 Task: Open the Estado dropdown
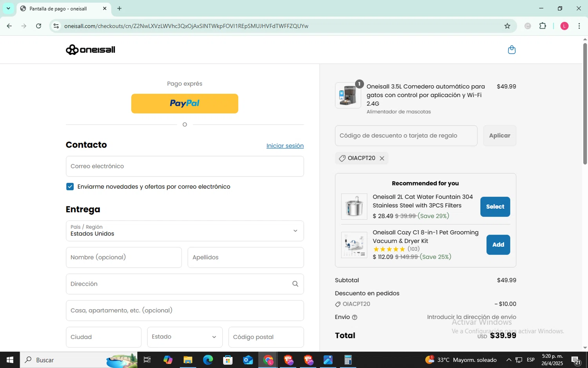pyautogui.click(x=185, y=337)
